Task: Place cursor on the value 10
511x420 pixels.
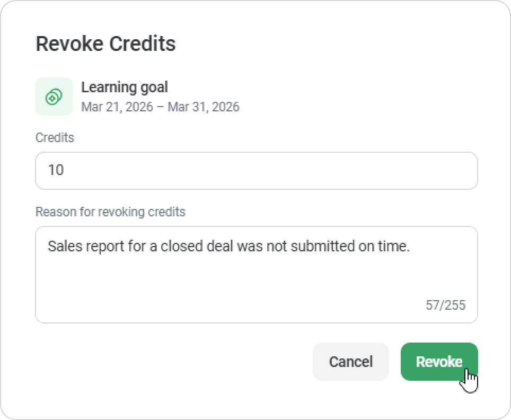Action: click(x=56, y=171)
